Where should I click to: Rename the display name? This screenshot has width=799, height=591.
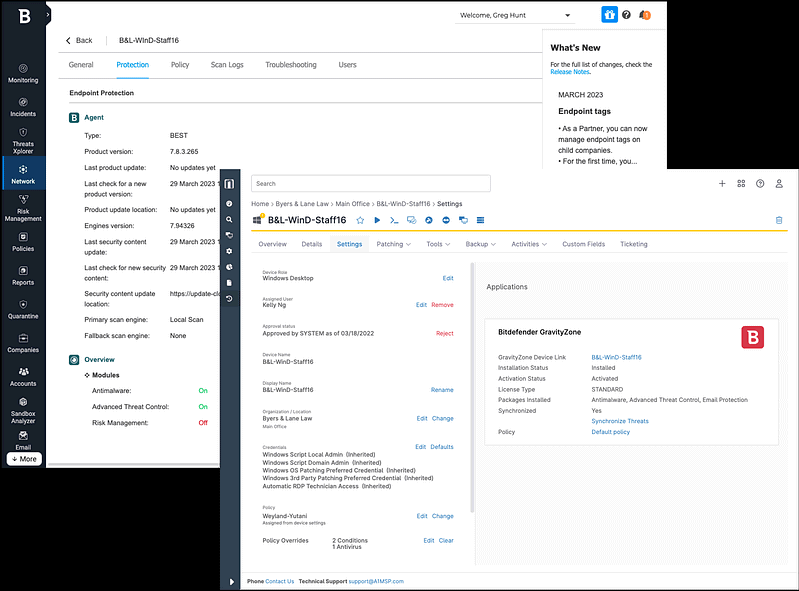(x=442, y=390)
